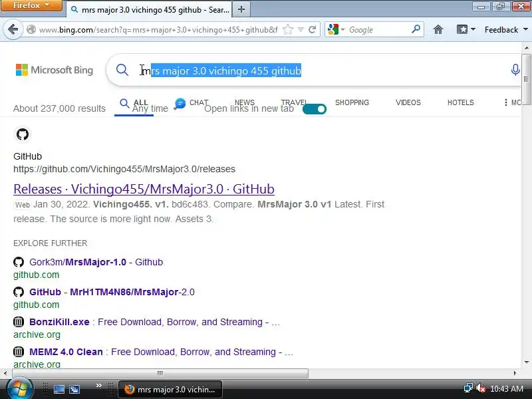Click the Switch between windows icon
This screenshot has width=532, height=399.
(74, 389)
